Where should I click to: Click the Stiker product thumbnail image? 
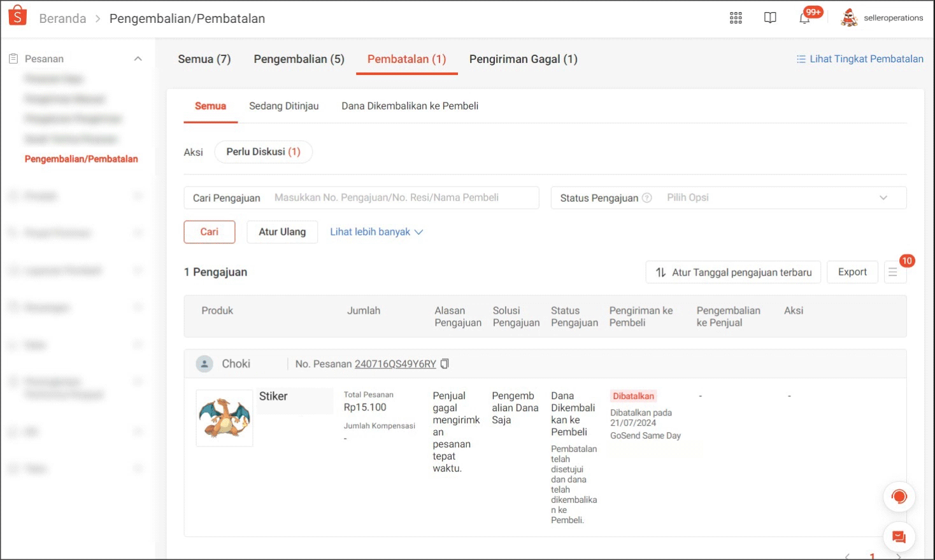click(224, 418)
